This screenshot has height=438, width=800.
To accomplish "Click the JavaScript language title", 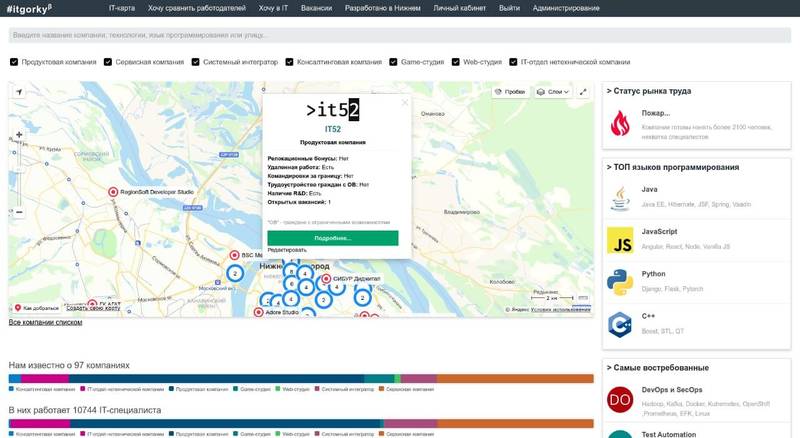I will pyautogui.click(x=660, y=232).
